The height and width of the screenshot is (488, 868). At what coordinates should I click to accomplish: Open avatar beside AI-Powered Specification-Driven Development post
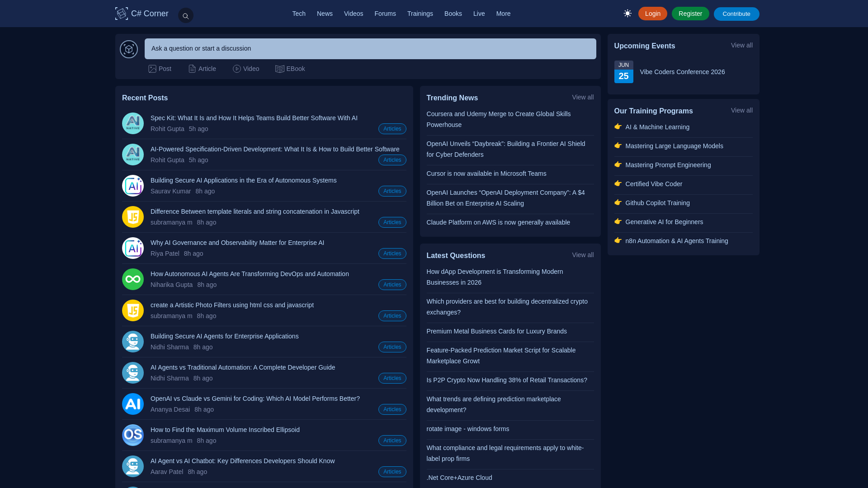point(133,155)
